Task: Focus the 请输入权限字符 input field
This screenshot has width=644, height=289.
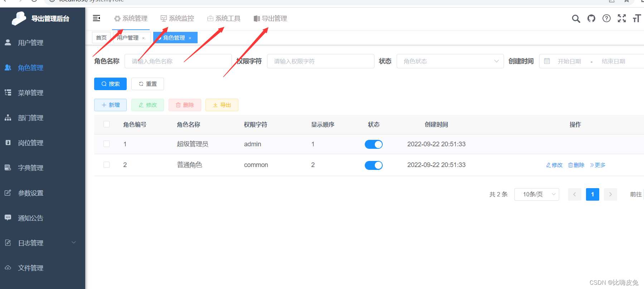Action: pyautogui.click(x=321, y=61)
